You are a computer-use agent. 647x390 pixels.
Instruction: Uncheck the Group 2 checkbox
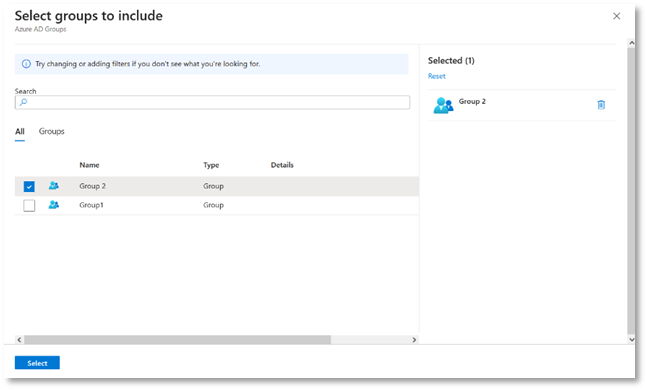[29, 187]
